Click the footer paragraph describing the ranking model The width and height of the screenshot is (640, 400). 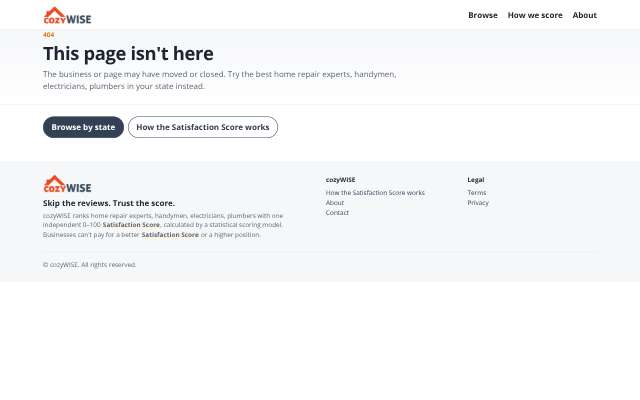click(x=163, y=225)
